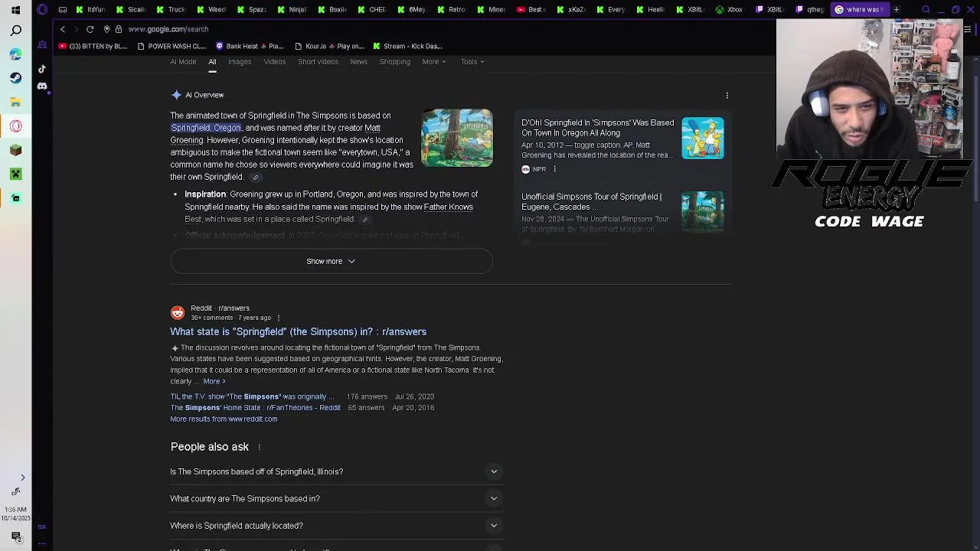
Task: Click the Opera GX menu logo
Action: (x=42, y=10)
